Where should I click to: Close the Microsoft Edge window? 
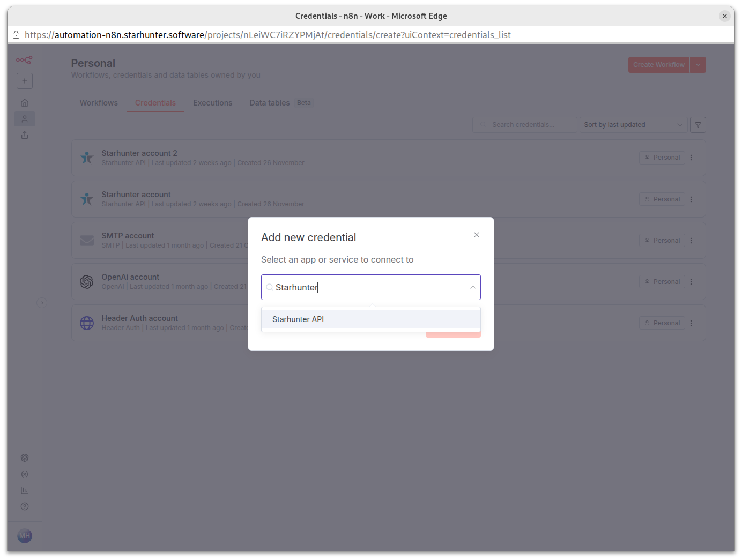coord(725,16)
